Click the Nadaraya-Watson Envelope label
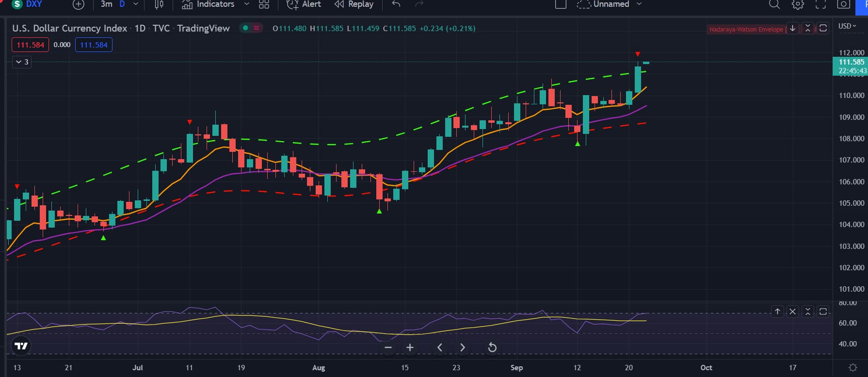 [x=746, y=29]
